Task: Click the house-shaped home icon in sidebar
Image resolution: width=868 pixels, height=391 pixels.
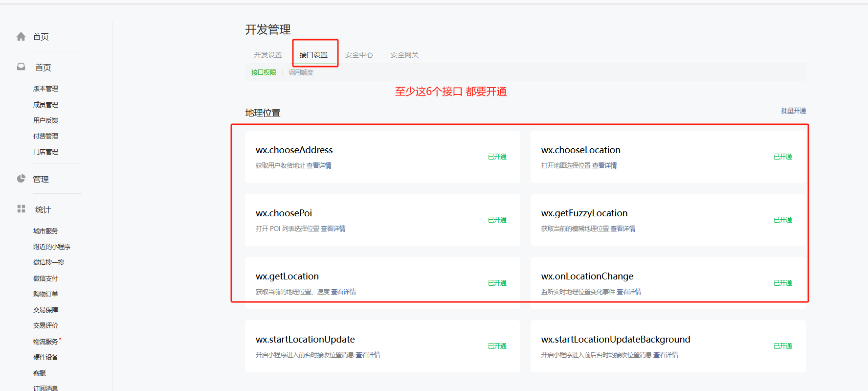Action: pos(21,37)
